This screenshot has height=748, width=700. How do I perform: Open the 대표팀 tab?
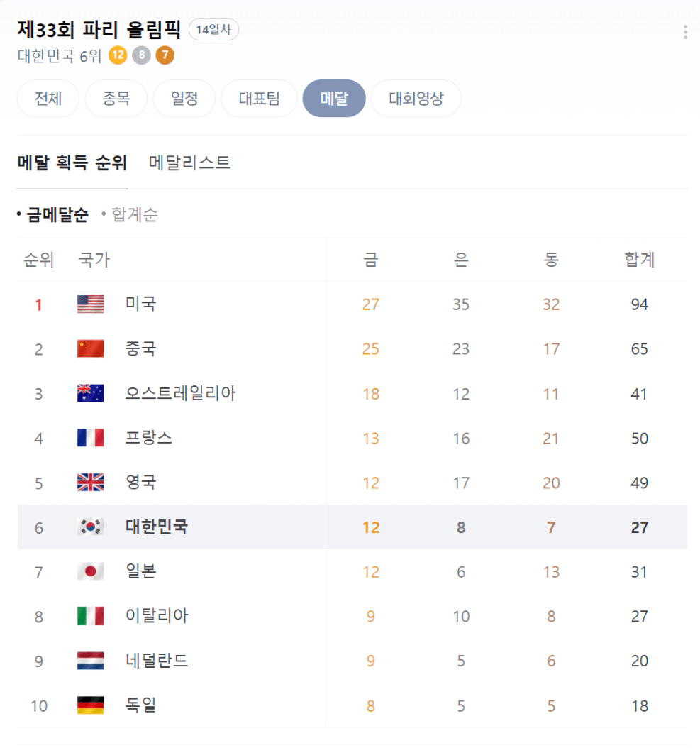pos(259,99)
